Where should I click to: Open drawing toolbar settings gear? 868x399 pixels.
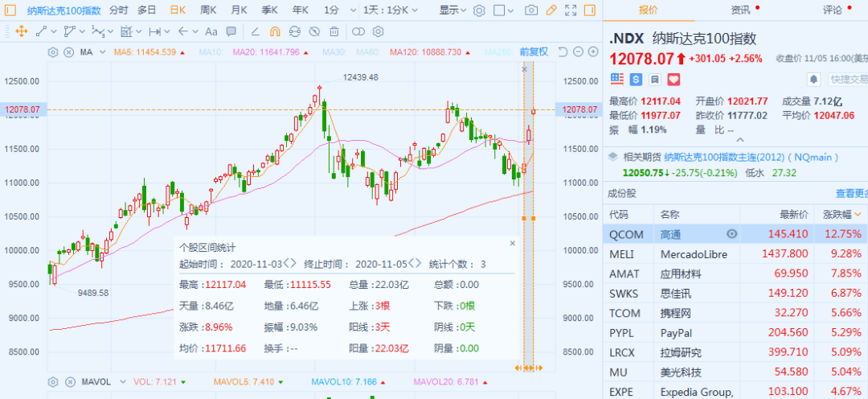[378, 31]
